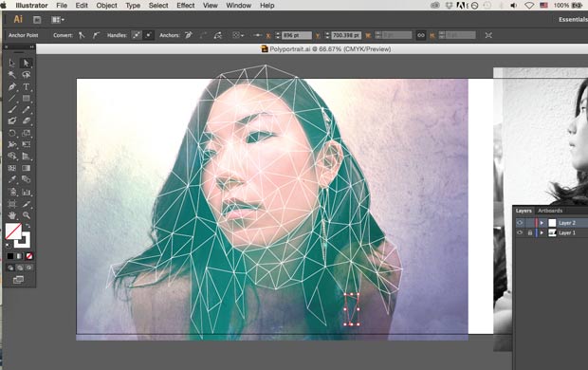Hide handles for multiple selected anchors
The width and height of the screenshot is (588, 370).
pos(149,35)
